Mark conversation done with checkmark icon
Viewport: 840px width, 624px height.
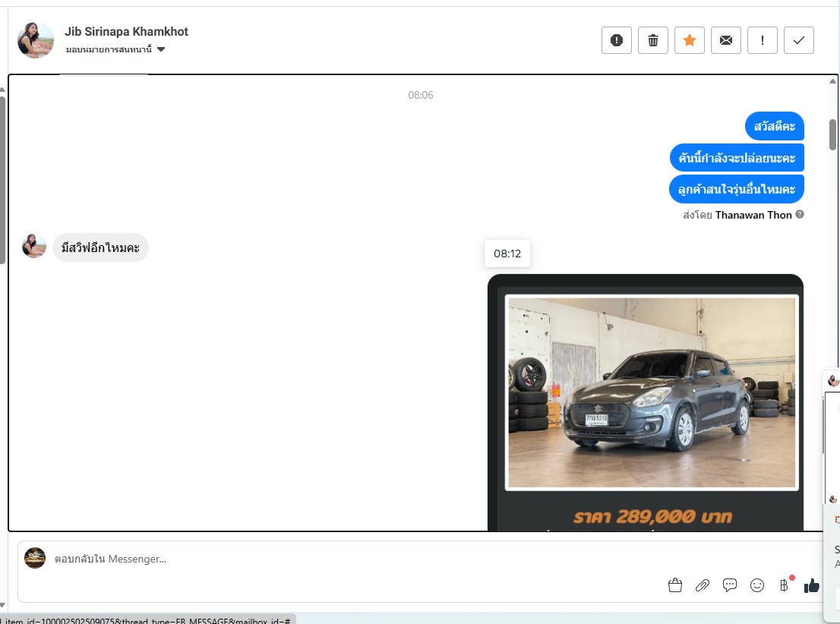[x=798, y=40]
